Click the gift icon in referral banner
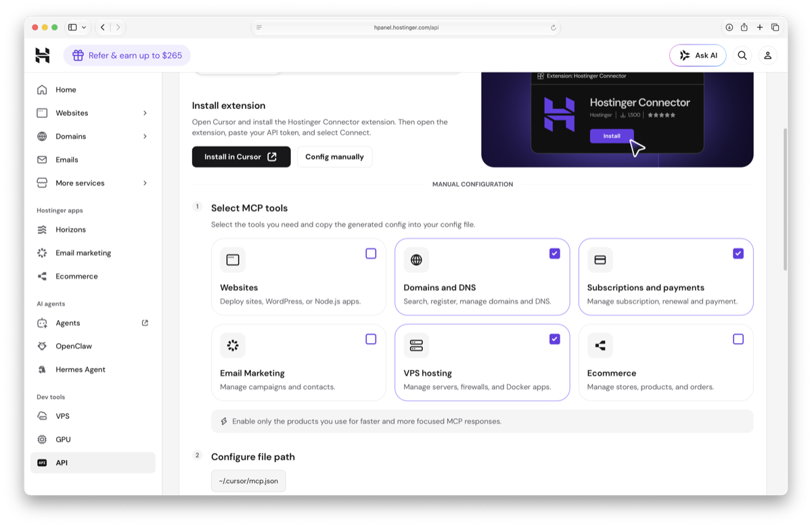Screen dimensions: 812x527 tap(78, 55)
